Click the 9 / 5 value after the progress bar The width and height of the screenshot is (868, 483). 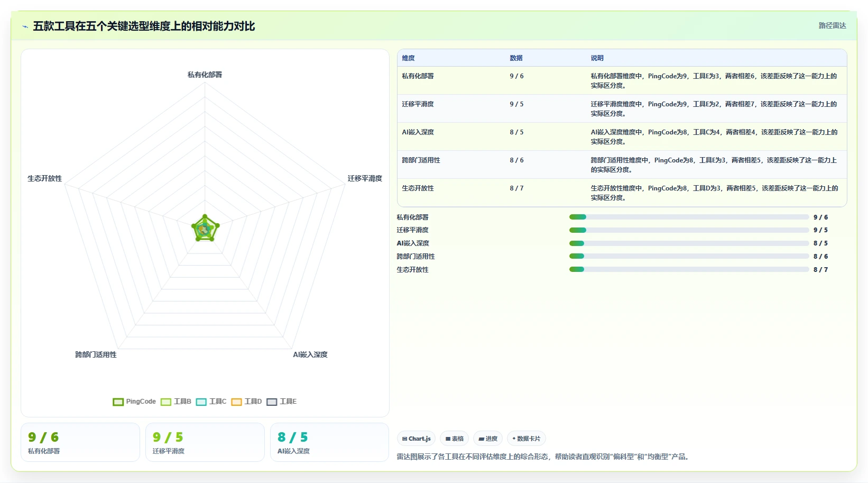[820, 230]
